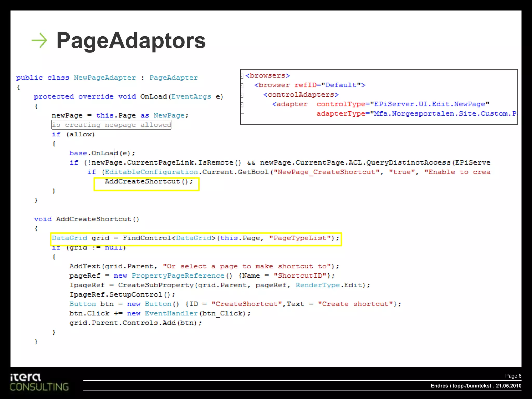
Task: Click the PageAdaptors slide title
Action: (131, 41)
